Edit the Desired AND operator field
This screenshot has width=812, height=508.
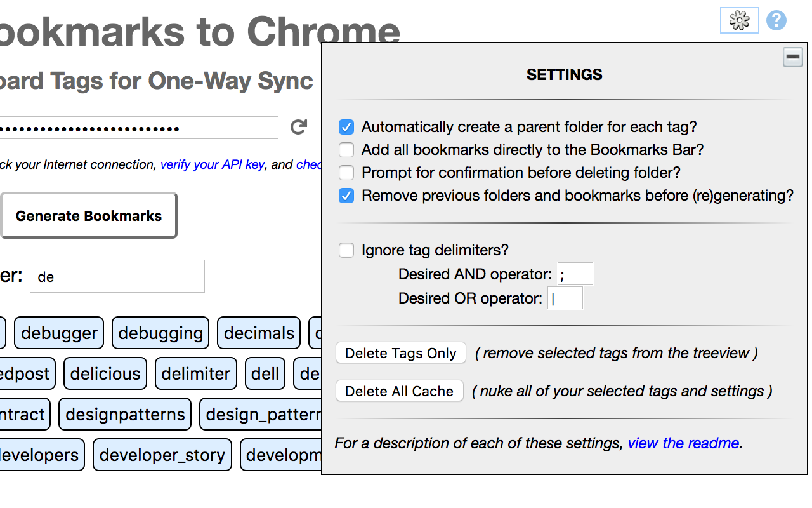[x=575, y=274]
